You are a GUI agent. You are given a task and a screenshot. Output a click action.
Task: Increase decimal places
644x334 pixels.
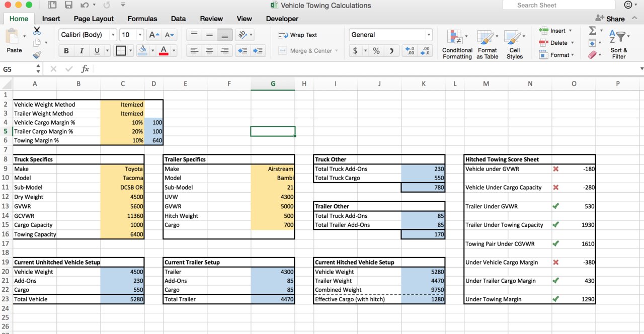click(410, 51)
